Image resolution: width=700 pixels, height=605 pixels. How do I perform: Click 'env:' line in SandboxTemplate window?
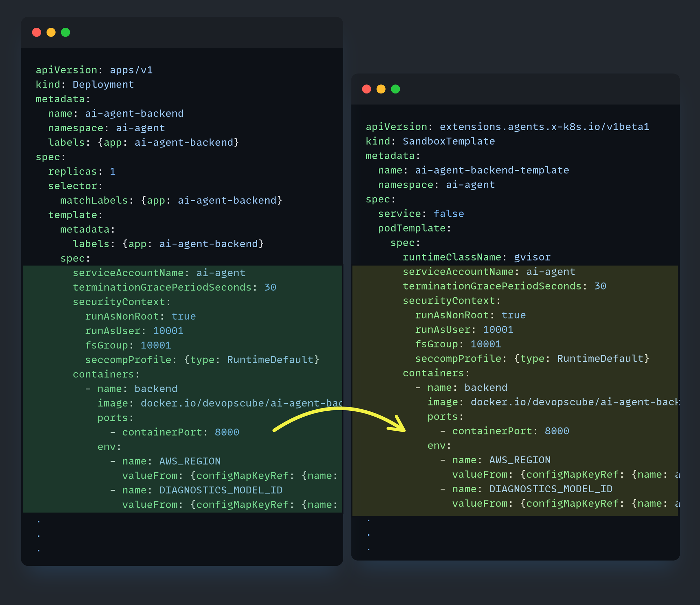439,445
